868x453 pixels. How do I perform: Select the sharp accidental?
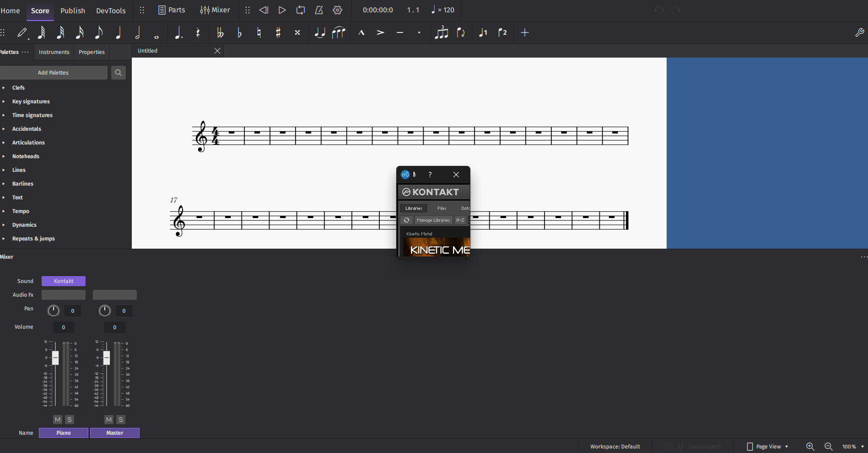[278, 32]
